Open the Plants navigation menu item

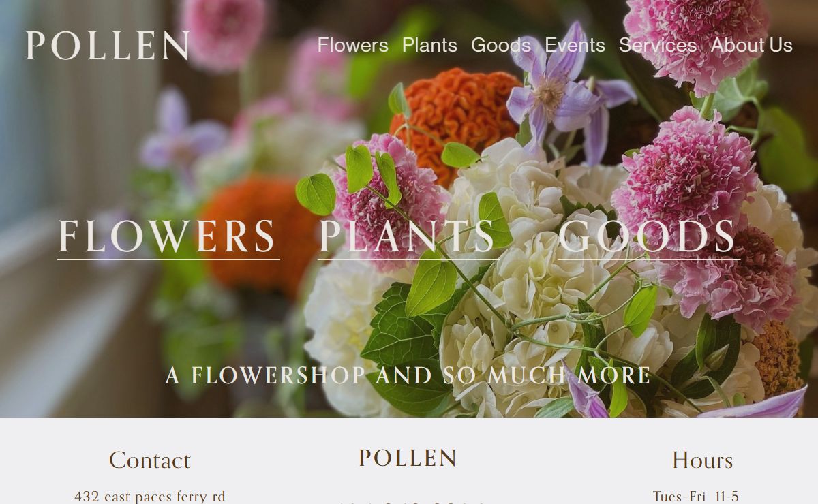coord(429,45)
